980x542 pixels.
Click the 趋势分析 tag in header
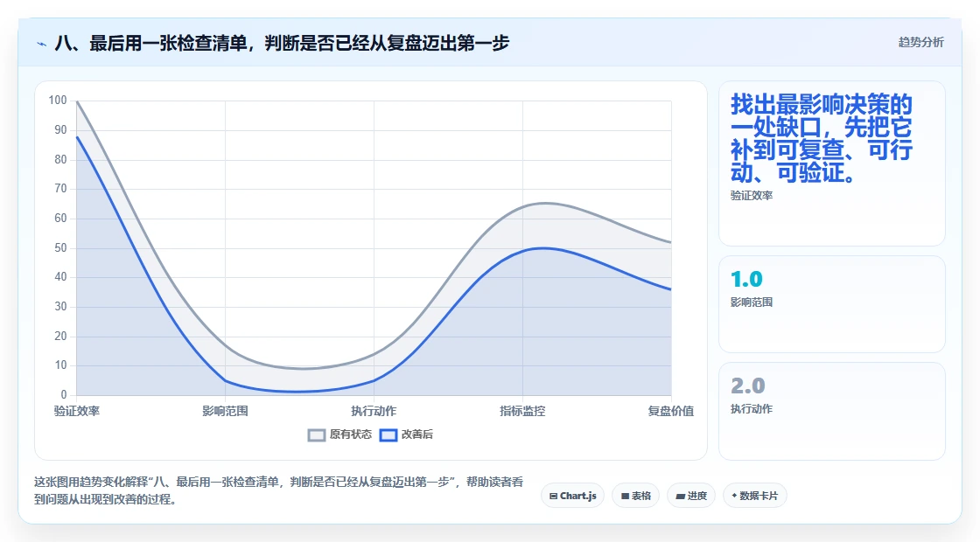click(x=920, y=43)
